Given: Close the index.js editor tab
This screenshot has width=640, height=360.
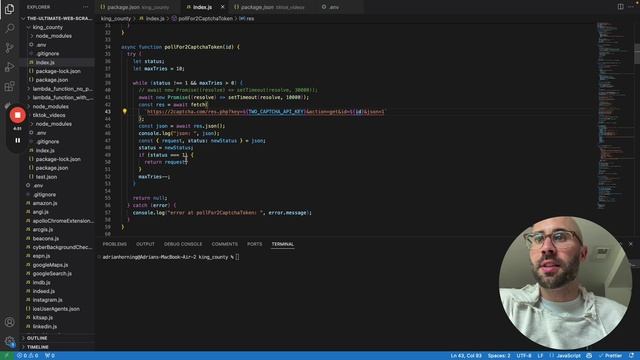Looking at the screenshot, I should pyautogui.click(x=222, y=7).
